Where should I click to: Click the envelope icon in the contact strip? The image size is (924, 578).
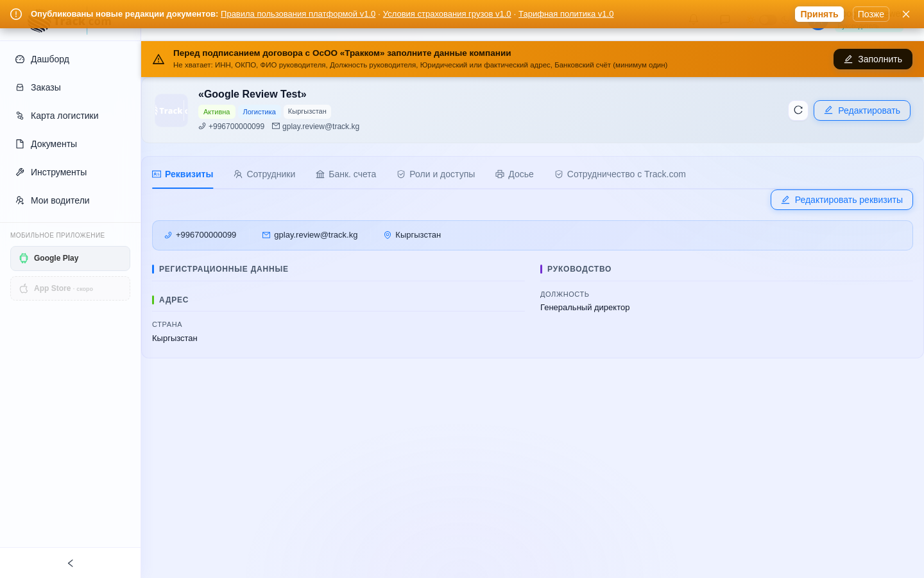point(266,235)
